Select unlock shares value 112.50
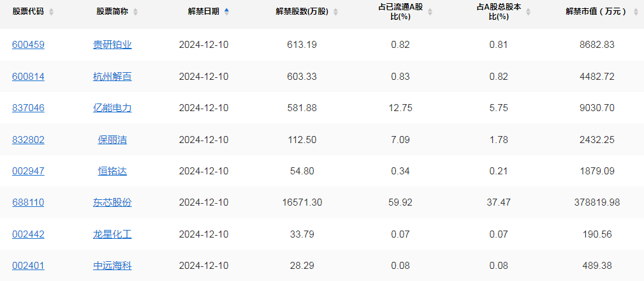 click(302, 140)
